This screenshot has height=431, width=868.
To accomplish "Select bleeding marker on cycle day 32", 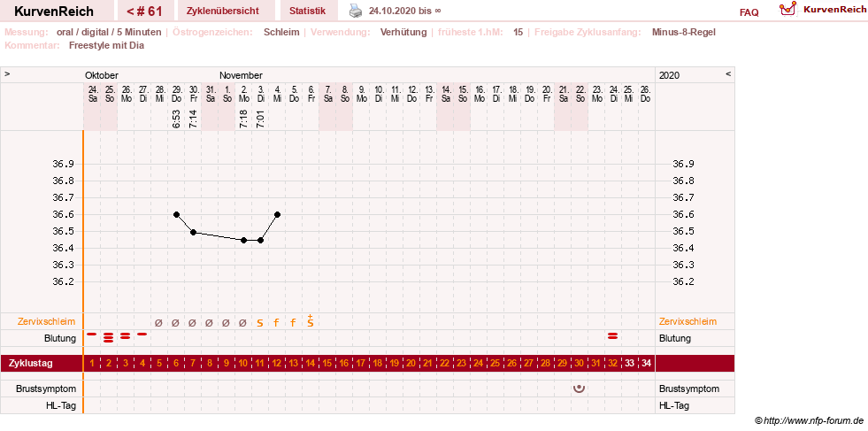I will [x=613, y=335].
